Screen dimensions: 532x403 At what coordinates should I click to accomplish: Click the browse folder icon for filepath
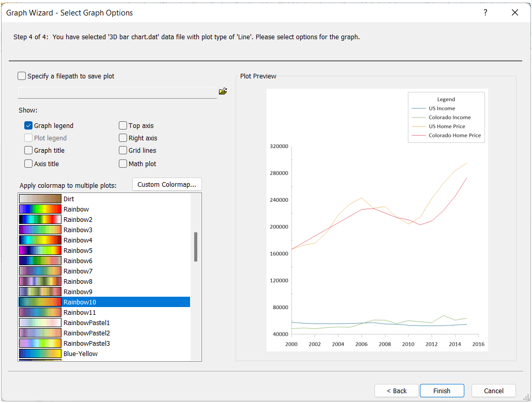(x=223, y=91)
